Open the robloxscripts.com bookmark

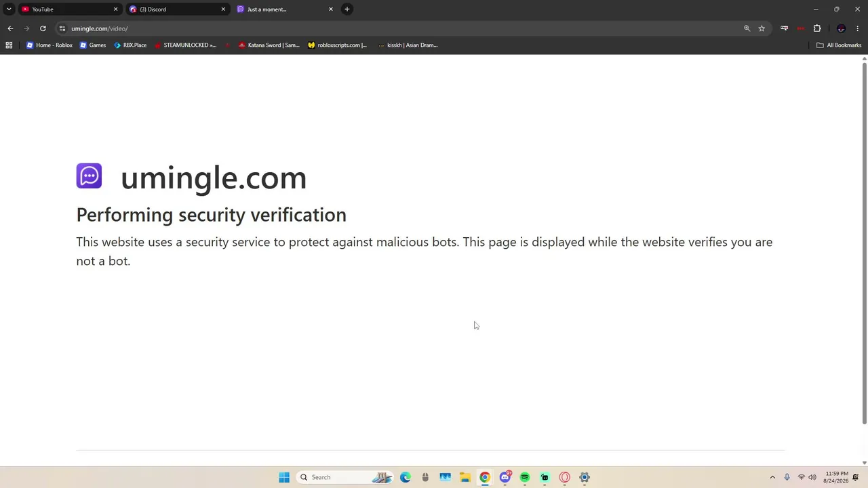337,45
